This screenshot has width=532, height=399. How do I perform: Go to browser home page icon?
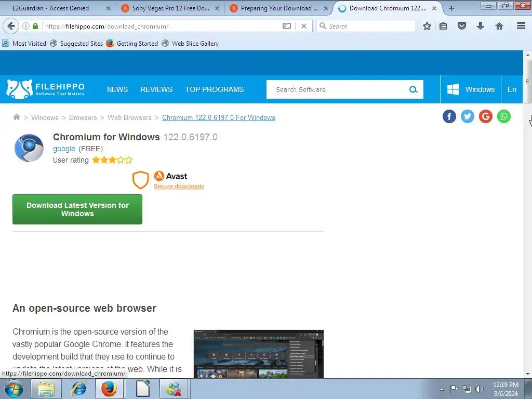click(499, 26)
